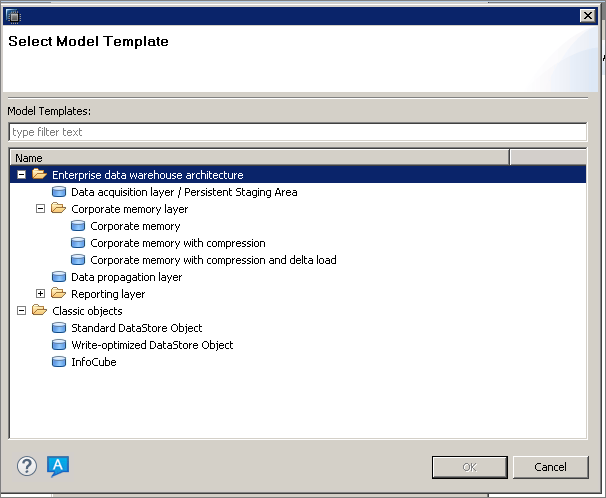Click the Enterprise data warehouse architecture folder icon
The width and height of the screenshot is (606, 498).
39,175
